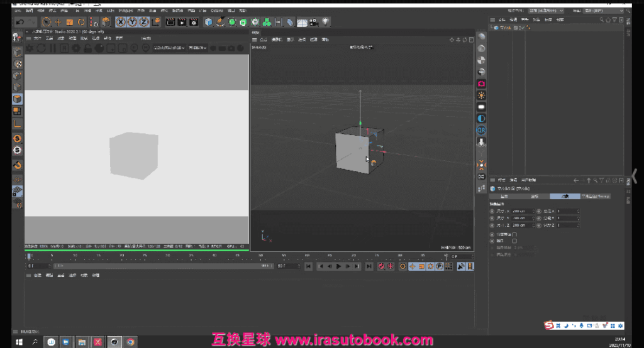Toggle Octane lock resolution icon
This screenshot has height=348, width=644.
pyautogui.click(x=87, y=48)
